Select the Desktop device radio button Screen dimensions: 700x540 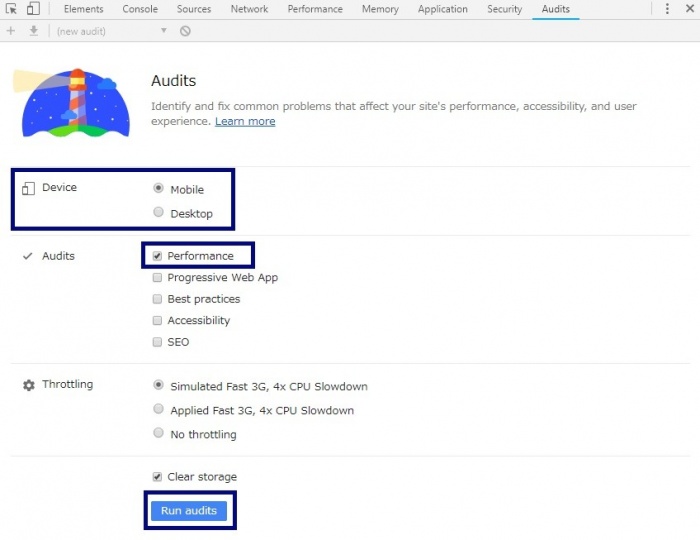pos(158,212)
